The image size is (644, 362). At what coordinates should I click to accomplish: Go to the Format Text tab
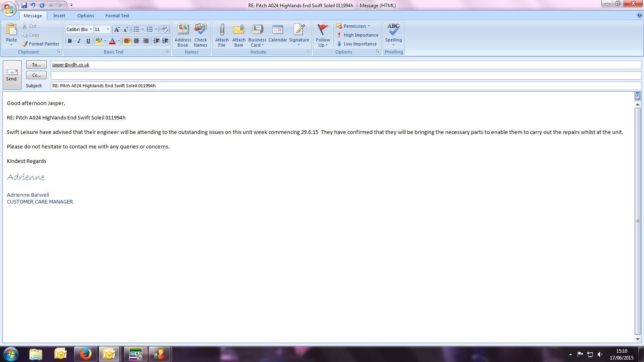pos(117,16)
